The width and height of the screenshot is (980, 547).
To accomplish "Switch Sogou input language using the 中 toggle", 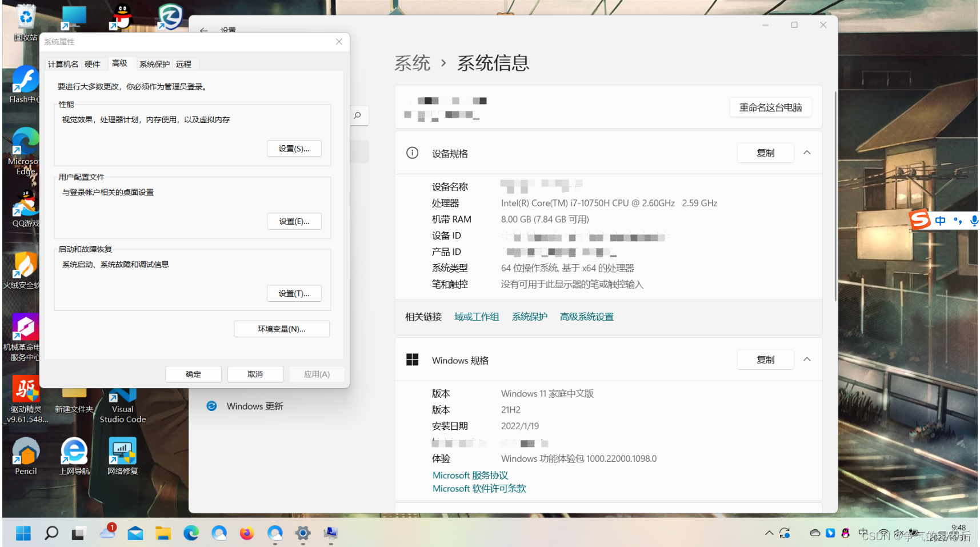I will pos(940,220).
